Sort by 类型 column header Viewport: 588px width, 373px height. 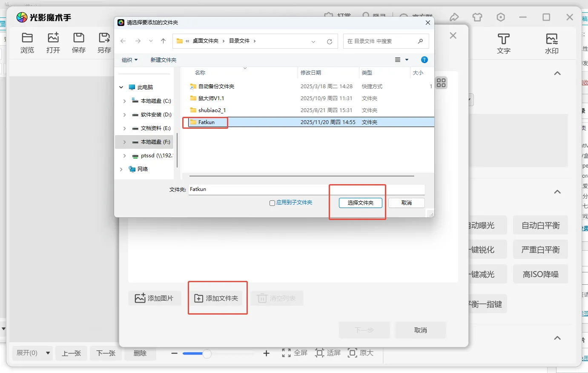click(367, 73)
